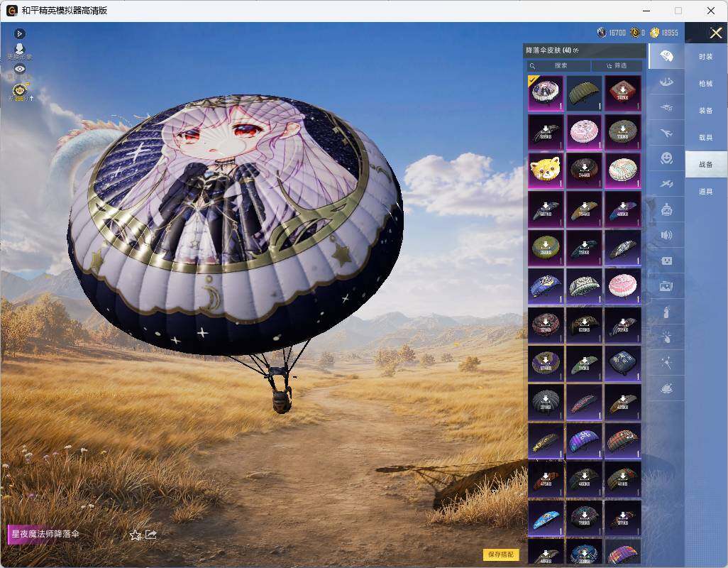Select the plain olive green parachute thumbnail
This screenshot has width=728, height=568.
[584, 93]
